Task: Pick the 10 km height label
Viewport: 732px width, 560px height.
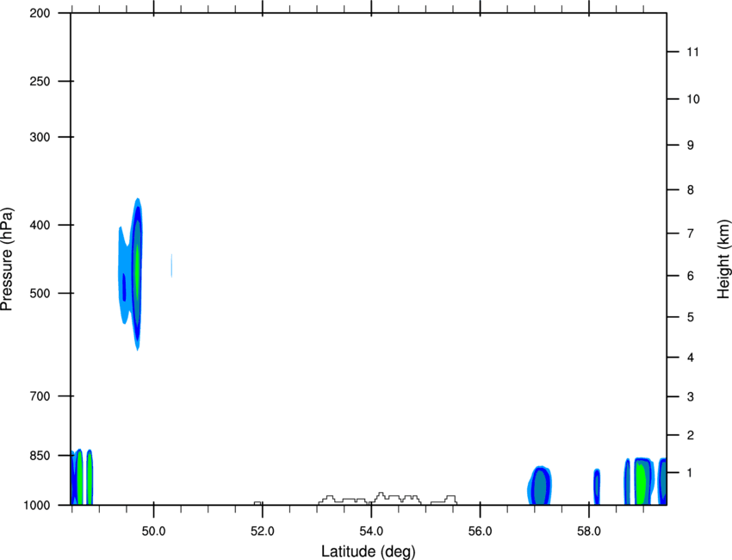Action: click(693, 99)
